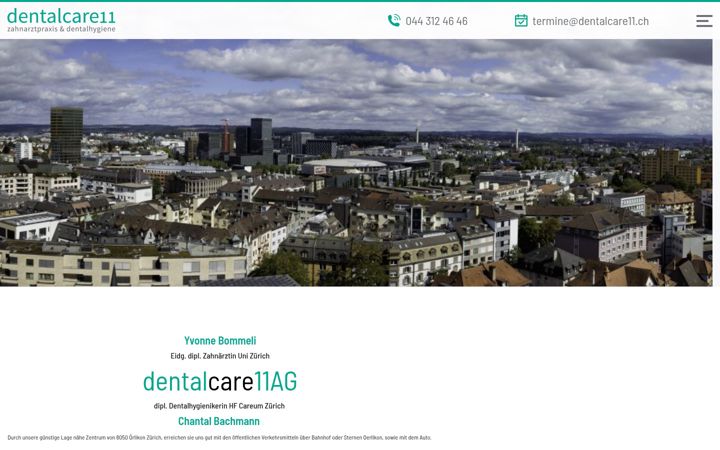Click the phone handset icon

coord(394,21)
